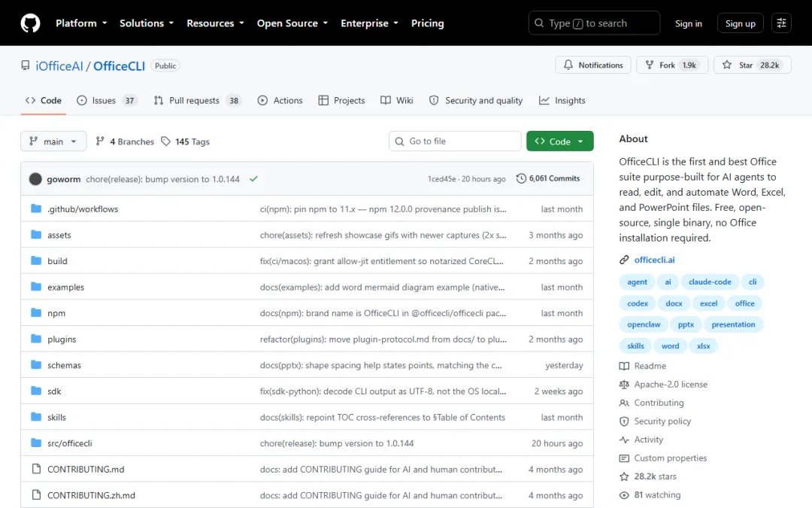Open commit hash 1ced45e
The width and height of the screenshot is (812, 508).
pos(441,179)
